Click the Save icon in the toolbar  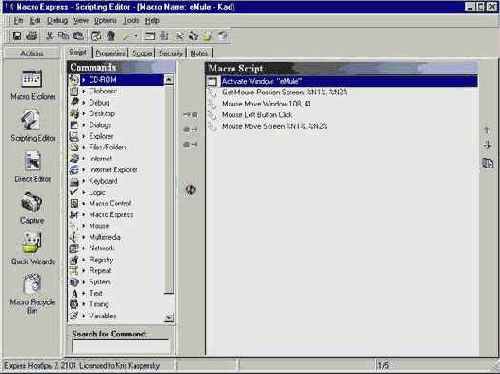pyautogui.click(x=16, y=36)
